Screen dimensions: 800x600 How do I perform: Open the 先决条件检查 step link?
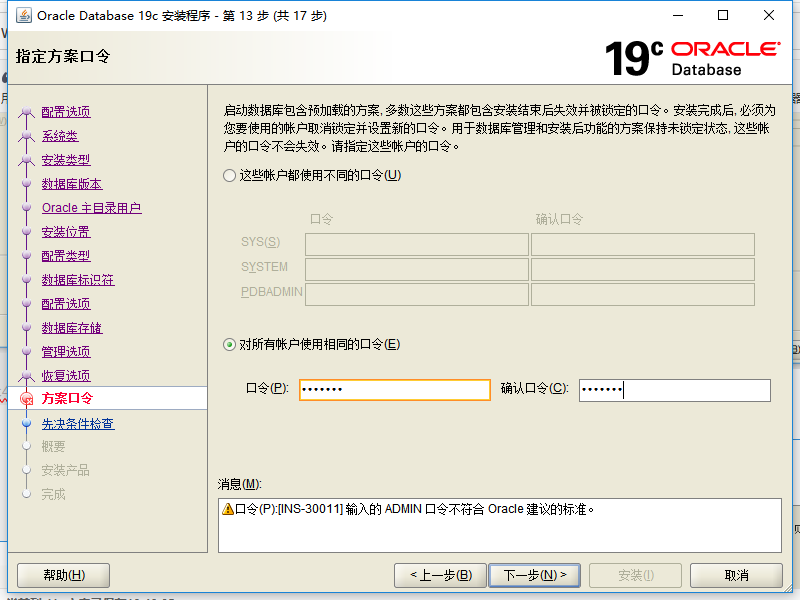point(78,423)
